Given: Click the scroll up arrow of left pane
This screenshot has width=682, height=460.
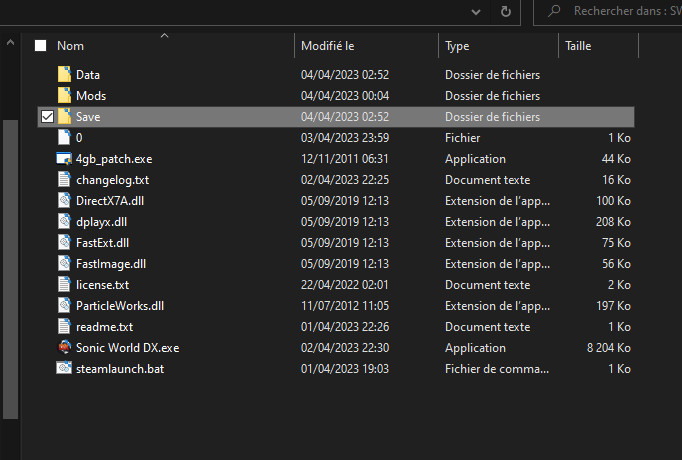Looking at the screenshot, I should click(10, 43).
